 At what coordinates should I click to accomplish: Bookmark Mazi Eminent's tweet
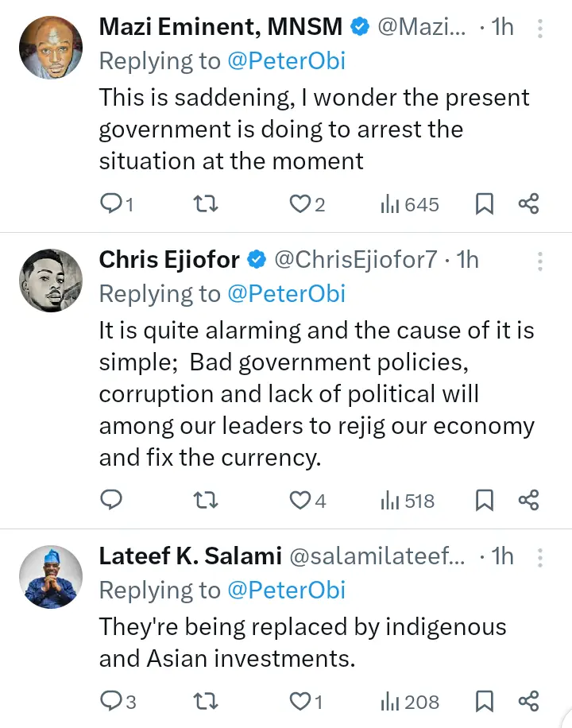click(484, 204)
